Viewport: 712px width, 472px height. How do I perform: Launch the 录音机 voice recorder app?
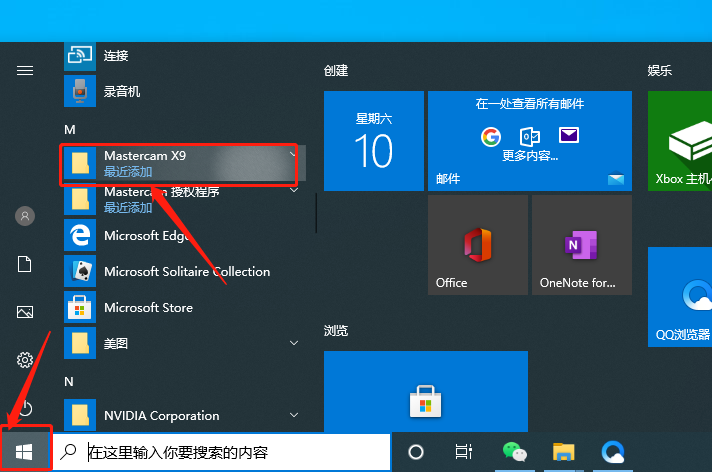point(184,91)
